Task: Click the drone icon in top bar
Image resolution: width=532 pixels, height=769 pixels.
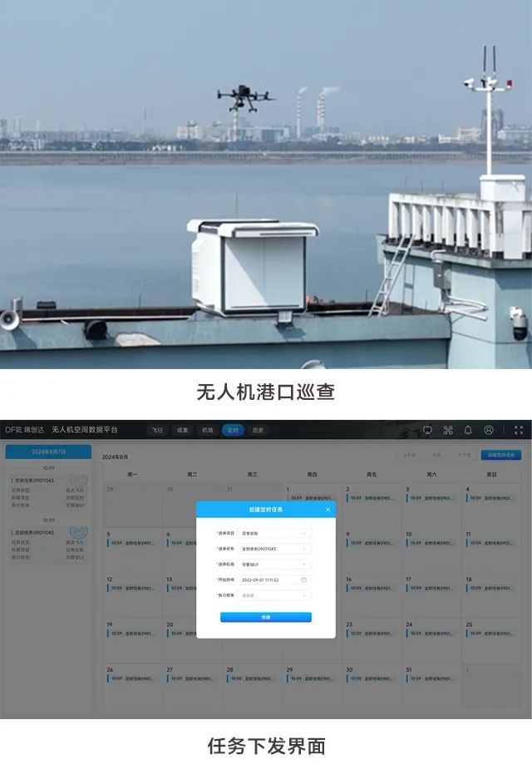Action: click(x=448, y=430)
